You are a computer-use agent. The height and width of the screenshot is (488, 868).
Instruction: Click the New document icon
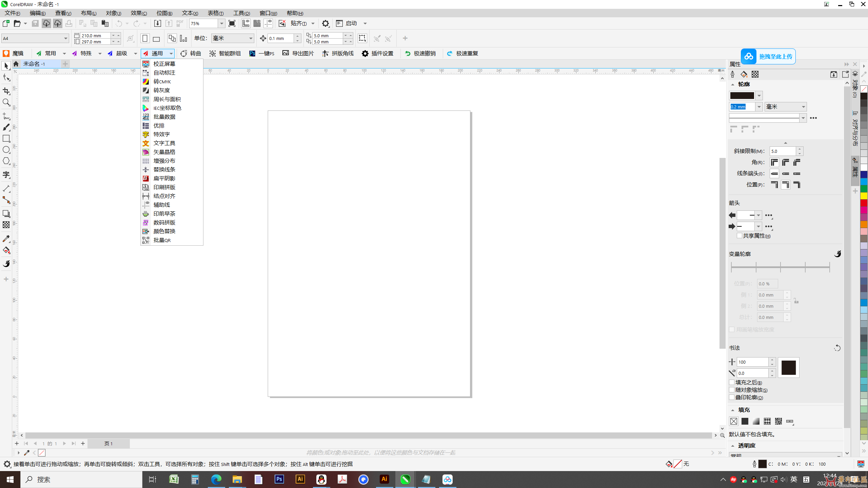click(6, 23)
